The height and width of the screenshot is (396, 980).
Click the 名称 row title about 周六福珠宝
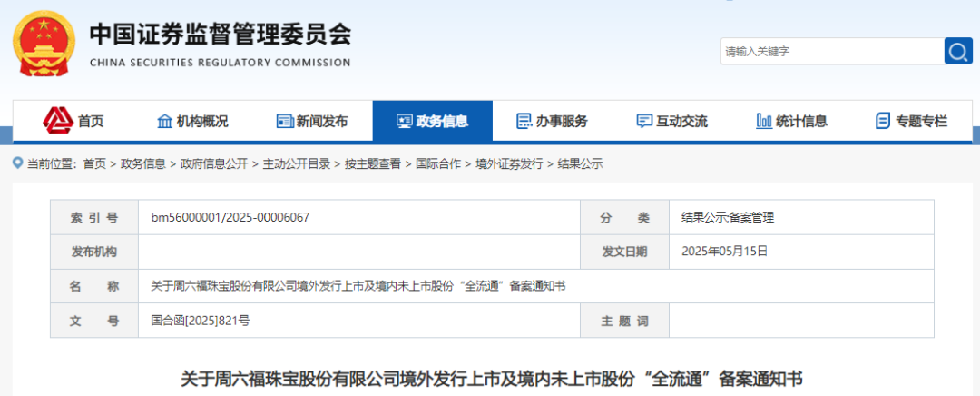tap(358, 286)
